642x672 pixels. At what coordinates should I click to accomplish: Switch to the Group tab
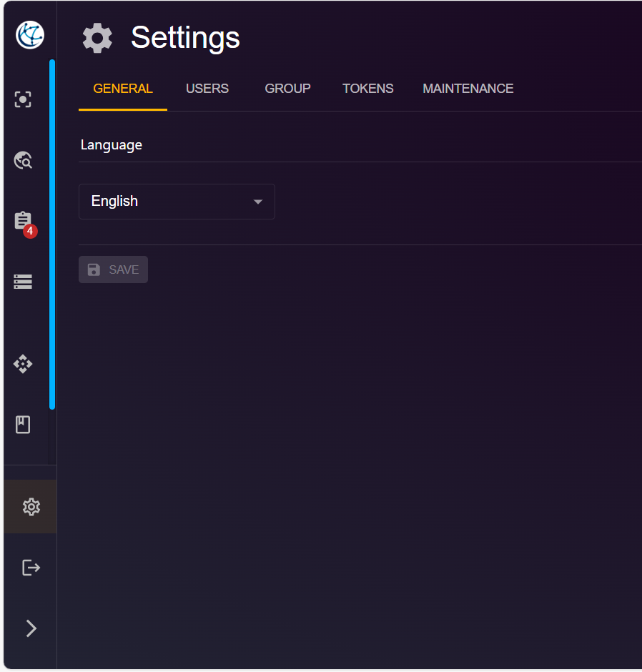pos(287,89)
